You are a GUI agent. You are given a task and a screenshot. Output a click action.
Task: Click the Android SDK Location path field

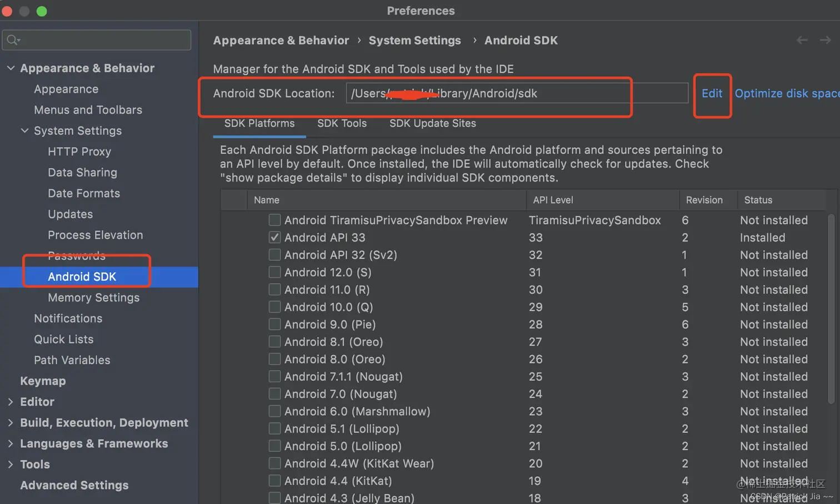517,93
